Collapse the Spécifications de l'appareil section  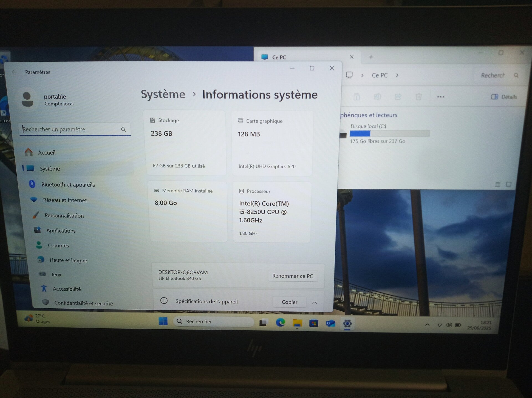[314, 303]
